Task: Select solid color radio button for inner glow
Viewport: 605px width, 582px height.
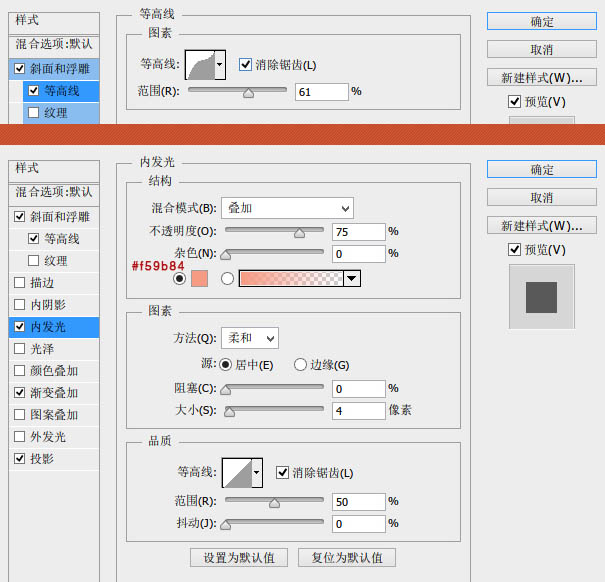Action: pos(179,278)
